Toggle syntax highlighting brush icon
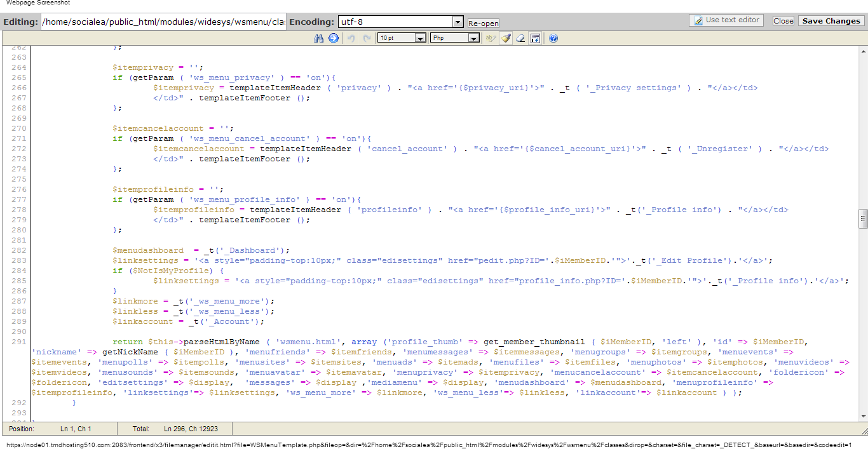 coord(506,38)
